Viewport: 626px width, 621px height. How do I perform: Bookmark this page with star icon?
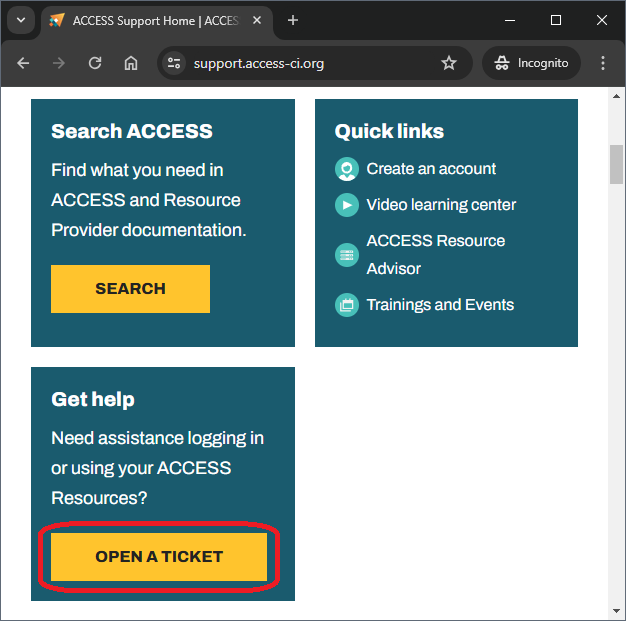[x=449, y=63]
